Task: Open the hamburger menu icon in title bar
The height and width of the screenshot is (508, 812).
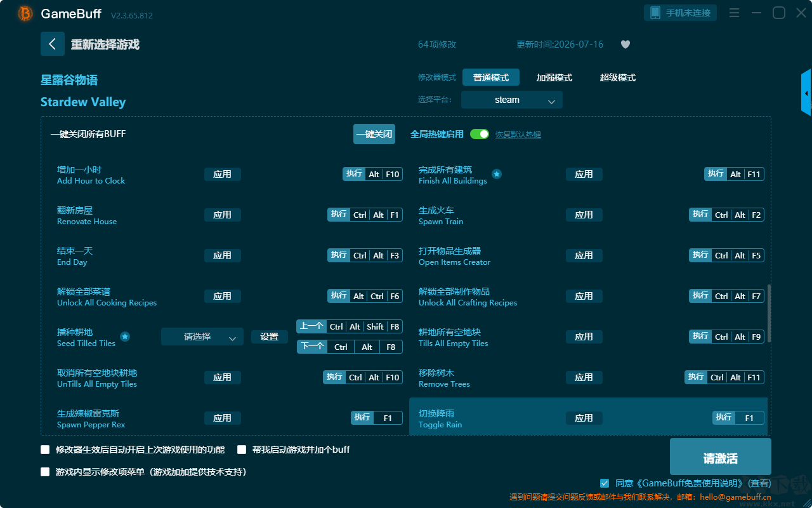Action: coord(734,13)
